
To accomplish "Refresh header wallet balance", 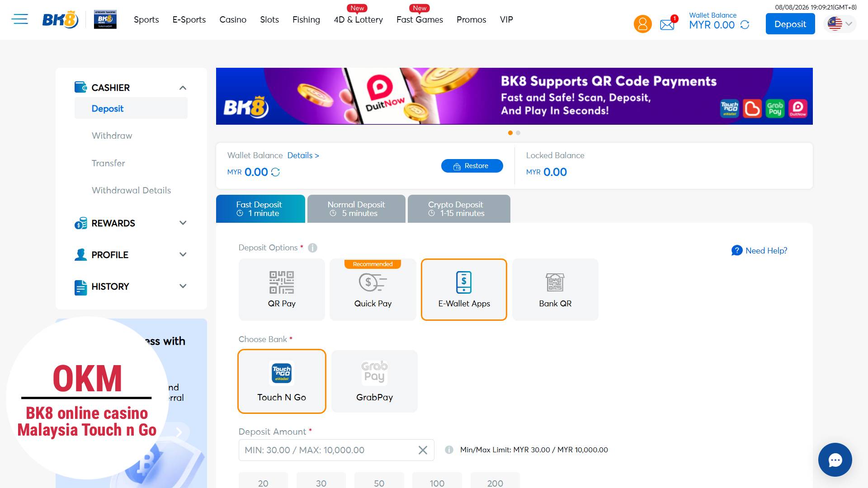I will click(745, 25).
